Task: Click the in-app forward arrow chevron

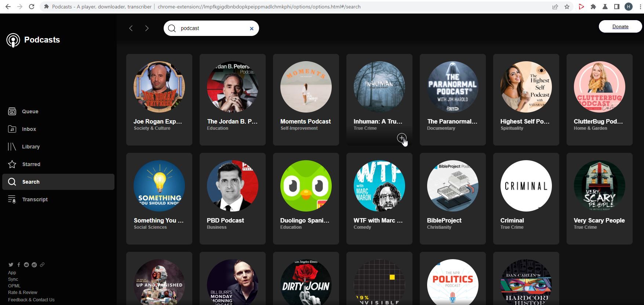Action: coord(147,28)
